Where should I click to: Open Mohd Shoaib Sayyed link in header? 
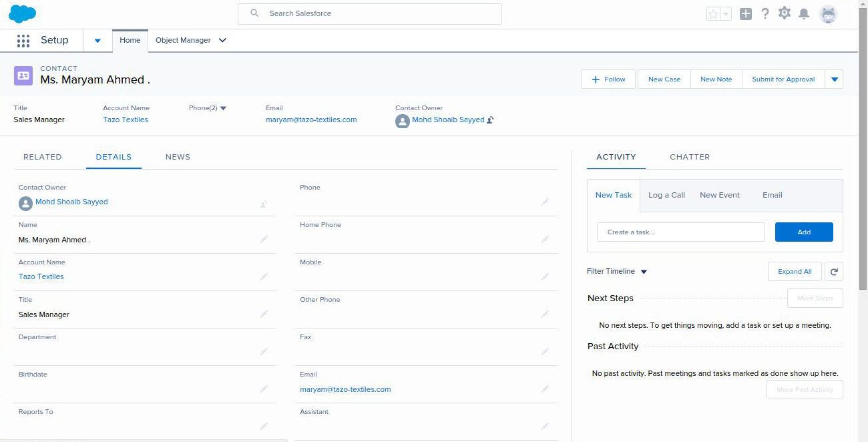(448, 120)
